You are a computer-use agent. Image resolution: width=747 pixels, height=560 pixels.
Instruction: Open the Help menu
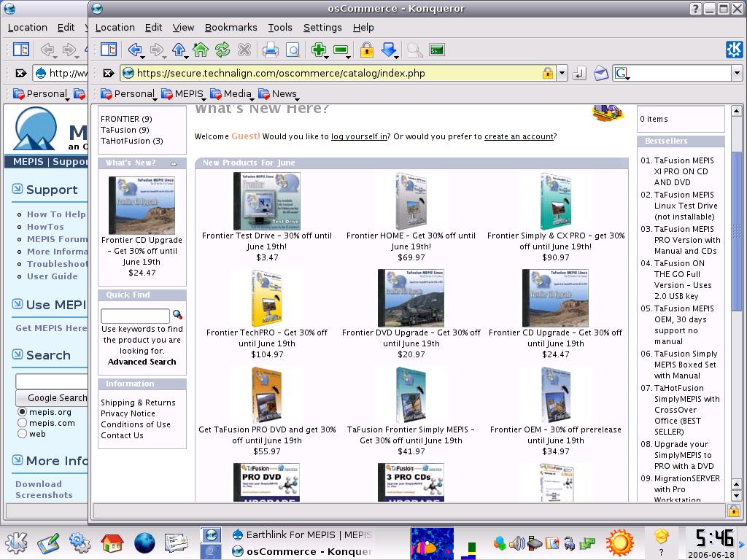363,28
